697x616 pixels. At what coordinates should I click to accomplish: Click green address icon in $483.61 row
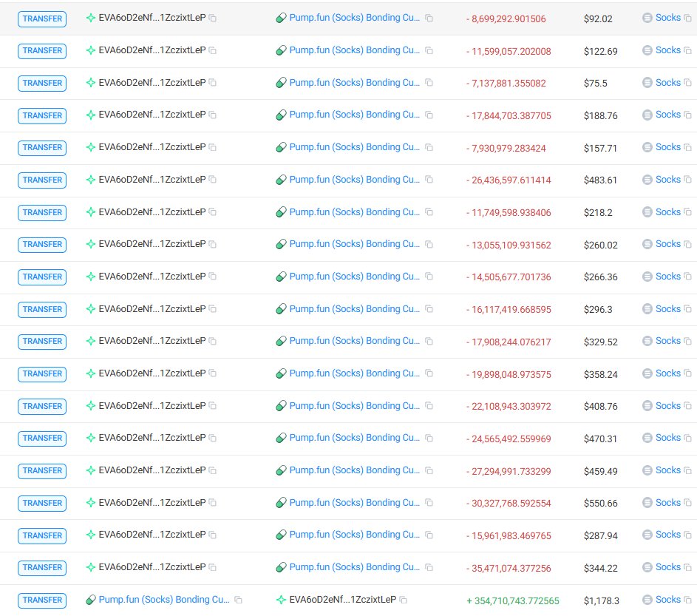point(91,180)
